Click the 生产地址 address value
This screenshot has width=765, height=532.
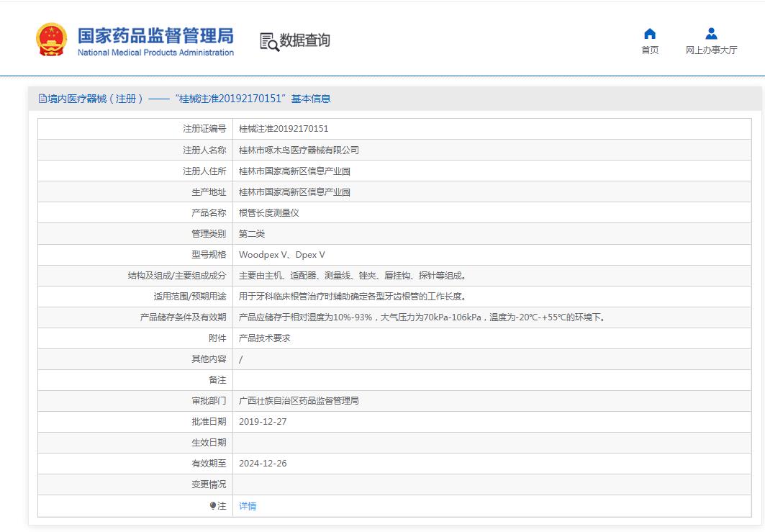(294, 191)
